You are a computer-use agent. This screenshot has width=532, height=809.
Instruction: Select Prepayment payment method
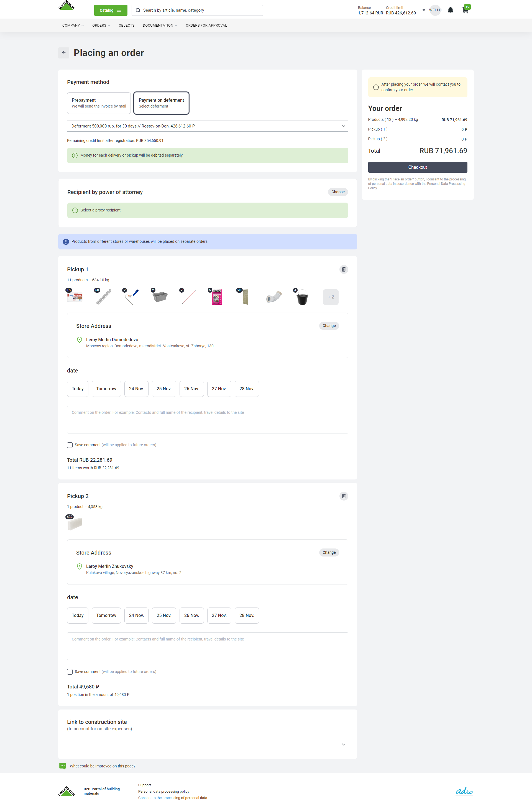(99, 103)
